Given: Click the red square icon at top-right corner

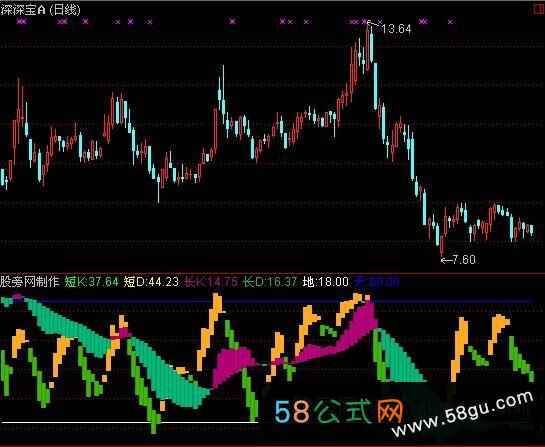Looking at the screenshot, I should pyautogui.click(x=540, y=9).
